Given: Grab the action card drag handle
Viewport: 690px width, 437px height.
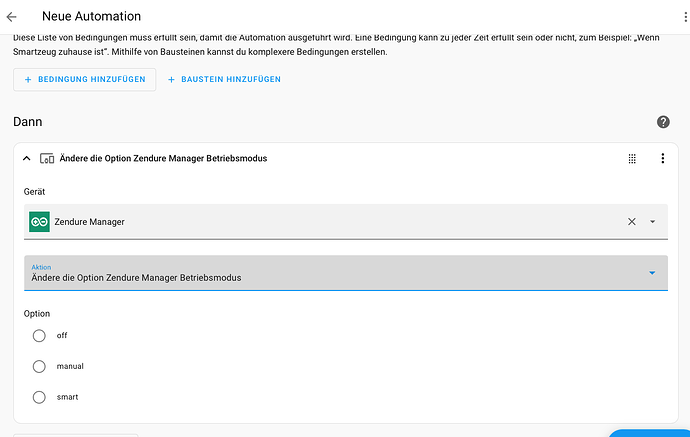Looking at the screenshot, I should click(632, 158).
